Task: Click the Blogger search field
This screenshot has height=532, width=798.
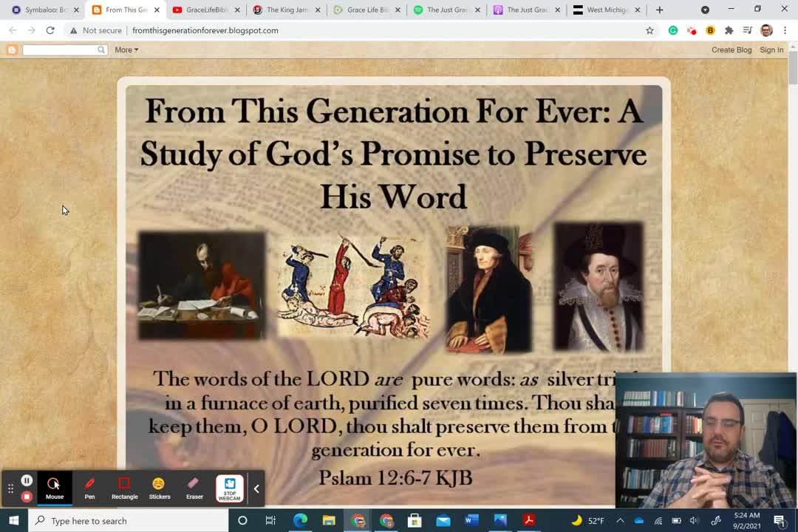Action: pyautogui.click(x=60, y=50)
